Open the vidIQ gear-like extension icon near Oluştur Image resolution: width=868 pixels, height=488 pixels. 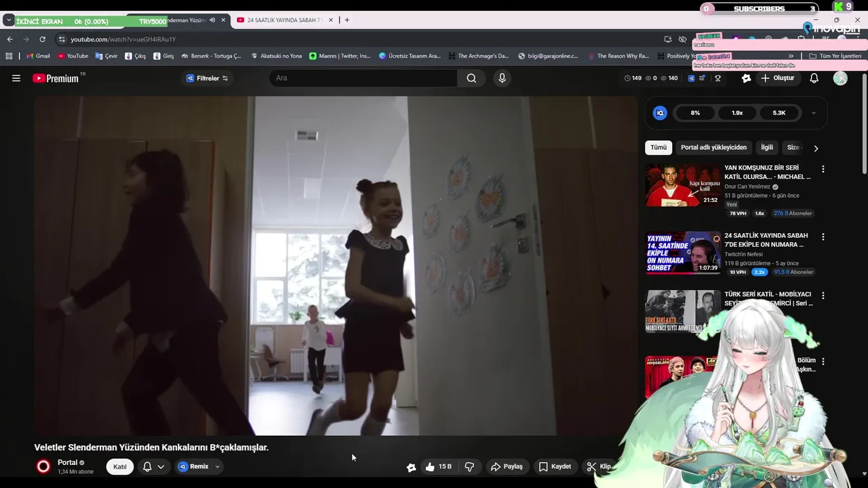[747, 78]
